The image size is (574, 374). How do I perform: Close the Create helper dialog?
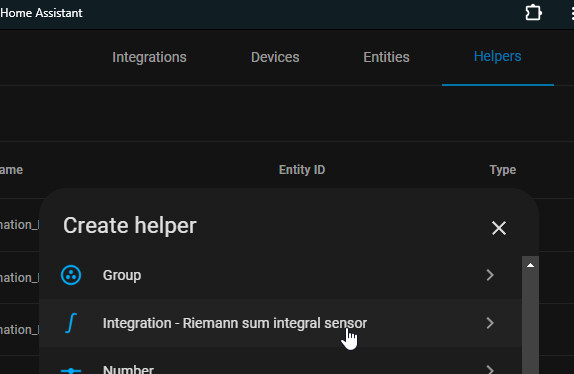point(499,228)
